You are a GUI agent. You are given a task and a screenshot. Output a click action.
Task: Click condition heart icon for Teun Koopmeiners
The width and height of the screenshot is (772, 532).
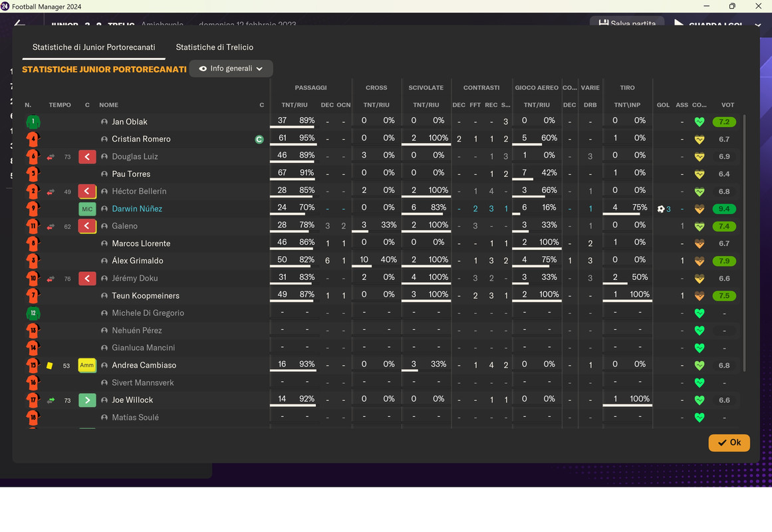(699, 296)
